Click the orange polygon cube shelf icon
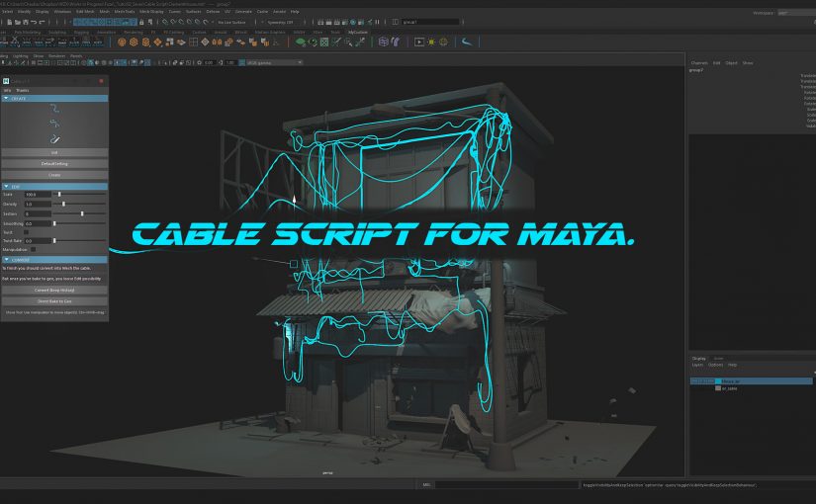This screenshot has height=504, width=816. tap(134, 42)
